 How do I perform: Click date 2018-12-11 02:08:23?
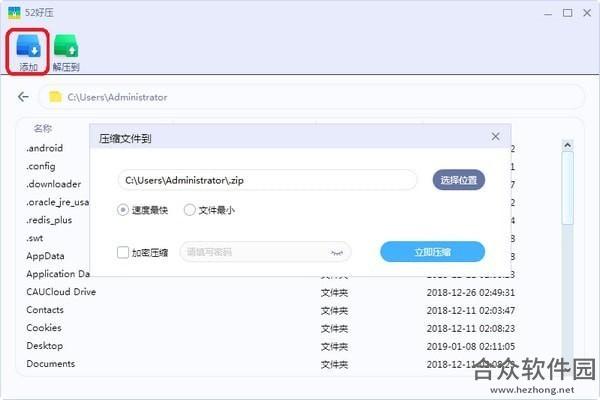471,329
